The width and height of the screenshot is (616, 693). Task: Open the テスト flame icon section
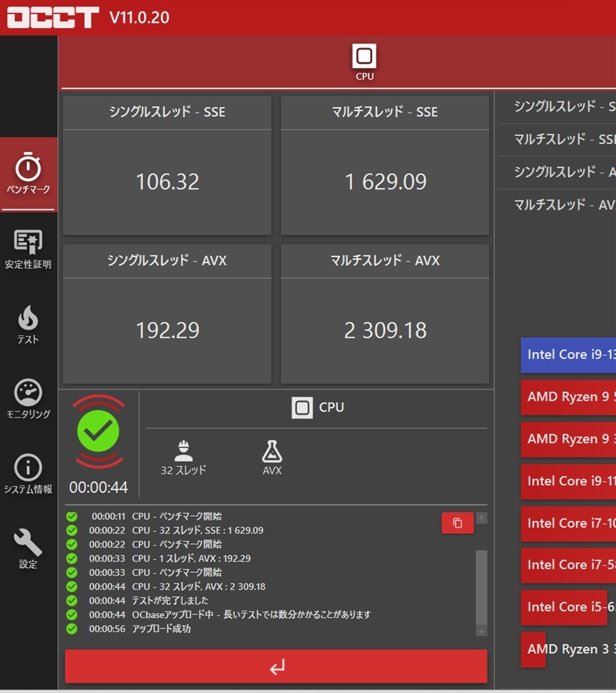tap(28, 324)
